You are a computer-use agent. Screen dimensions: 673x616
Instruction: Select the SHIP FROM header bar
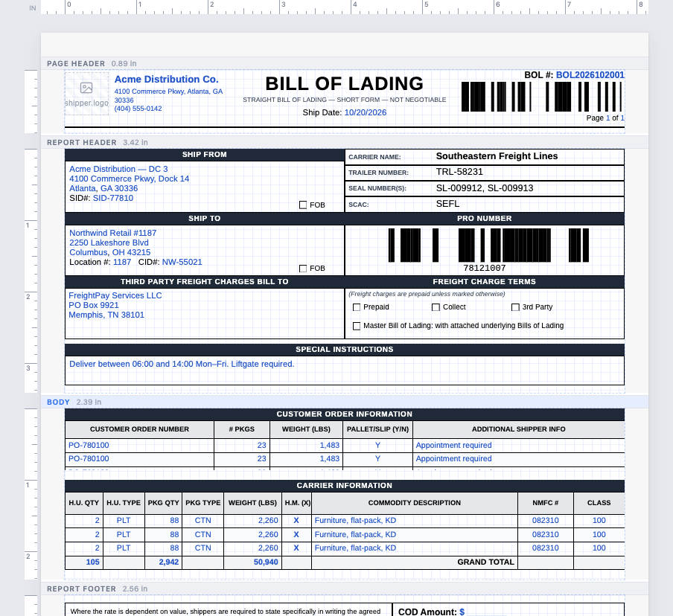(204, 155)
